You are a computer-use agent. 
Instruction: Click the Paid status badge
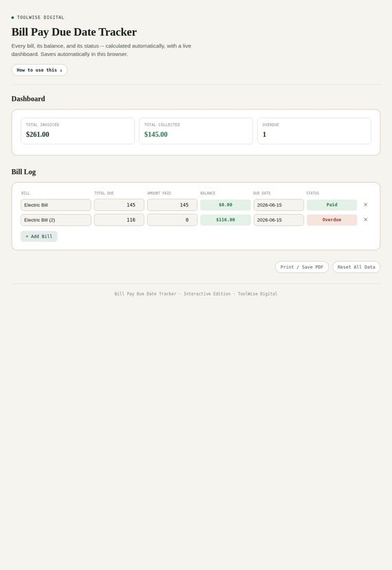pyautogui.click(x=331, y=205)
